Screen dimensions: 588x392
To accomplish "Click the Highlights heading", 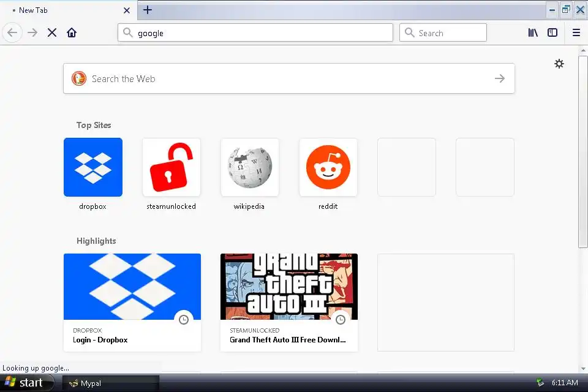I will point(96,241).
